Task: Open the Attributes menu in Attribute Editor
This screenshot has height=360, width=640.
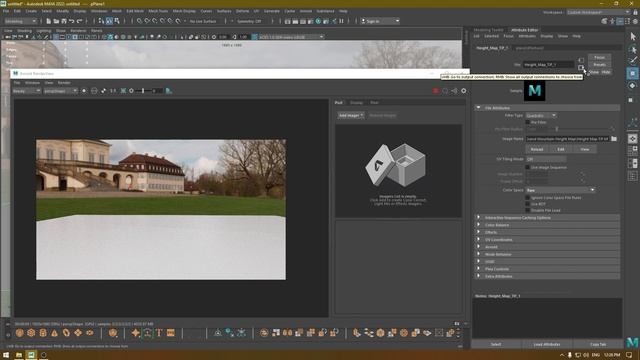Action: [527, 36]
